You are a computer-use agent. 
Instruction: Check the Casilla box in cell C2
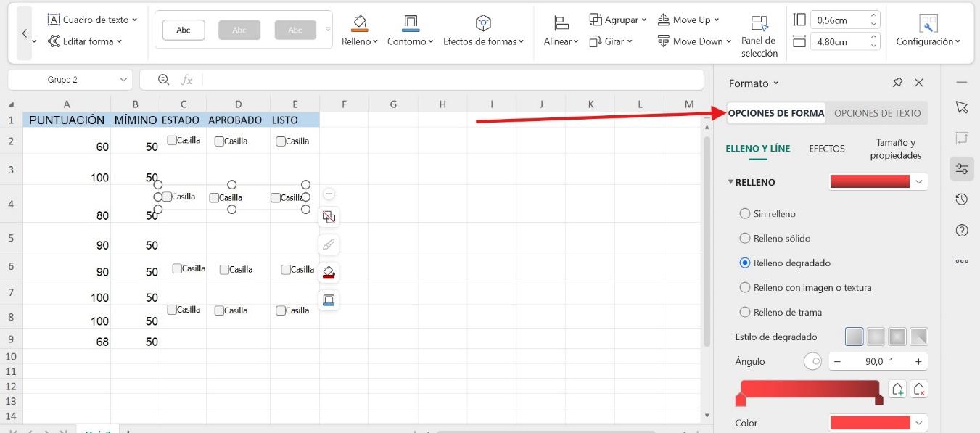172,140
